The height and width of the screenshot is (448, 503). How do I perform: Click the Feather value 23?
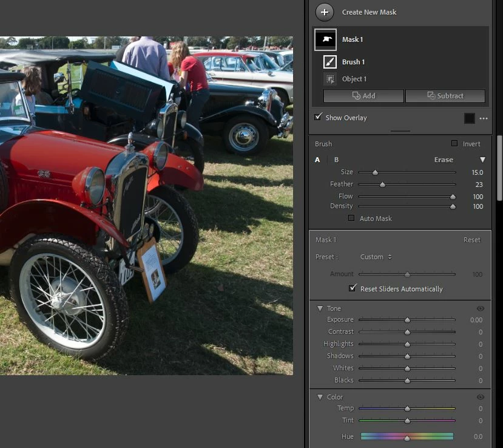(479, 185)
